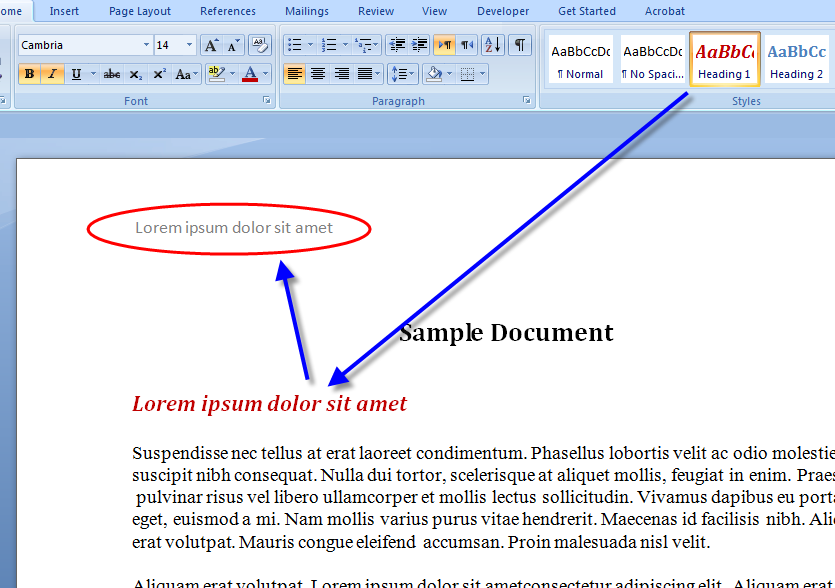The image size is (835, 588).
Task: Click Align Text Right icon
Action: (x=341, y=74)
